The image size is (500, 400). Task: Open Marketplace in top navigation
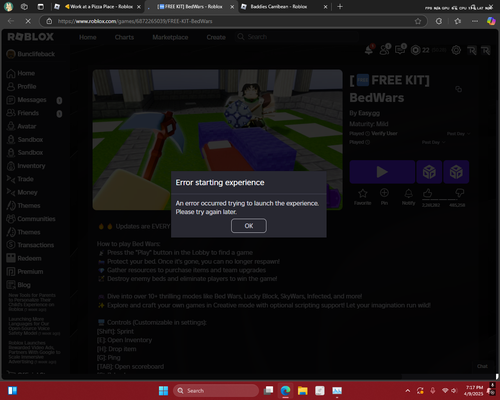(170, 37)
